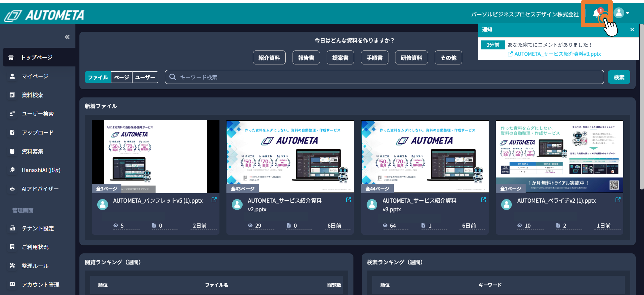
Task: Open thumbnail of AUTOMETA_サービス紹介資料 v3.pptx
Action: pos(425,157)
